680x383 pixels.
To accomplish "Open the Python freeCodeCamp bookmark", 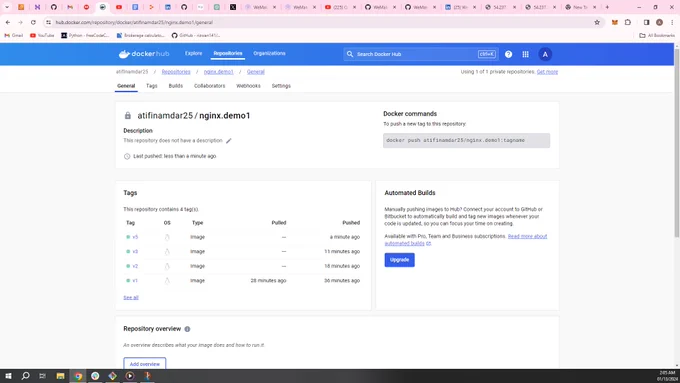I will tap(85, 35).
